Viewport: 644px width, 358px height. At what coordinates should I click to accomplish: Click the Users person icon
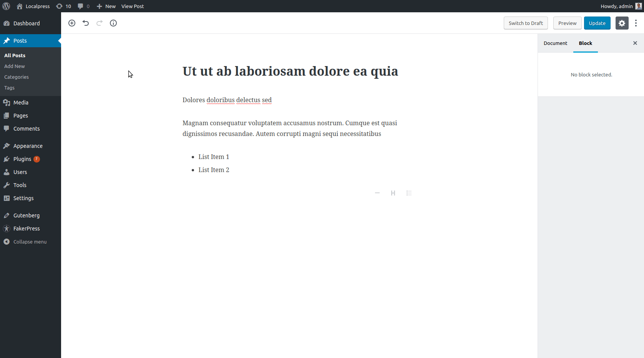coord(7,172)
